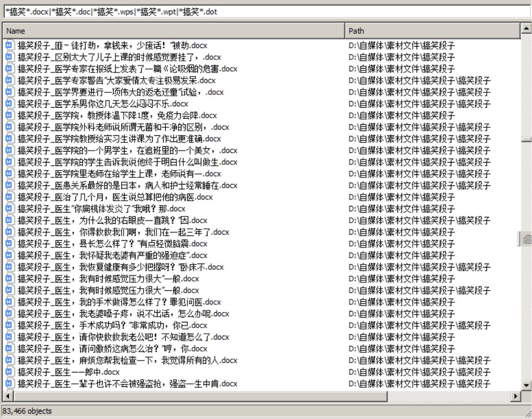532x419 pixels.
Task: Select file name '麻烦您帮我检查一下' docx
Action: coord(128,360)
